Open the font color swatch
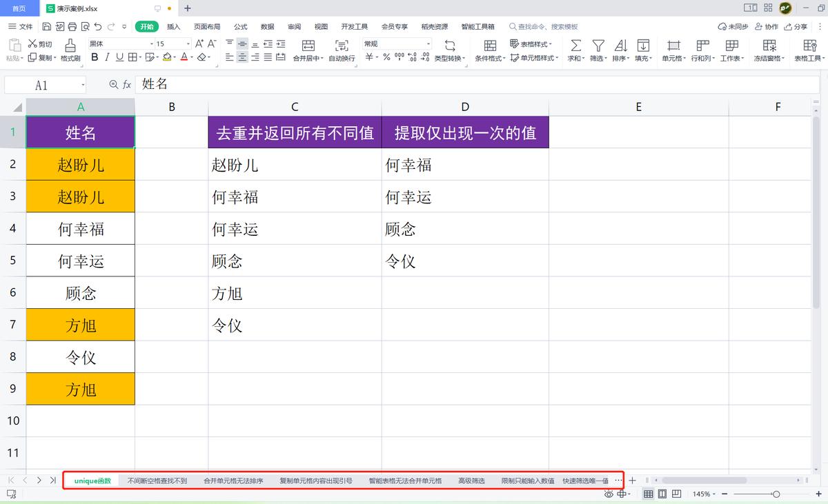The width and height of the screenshot is (828, 504). click(184, 58)
